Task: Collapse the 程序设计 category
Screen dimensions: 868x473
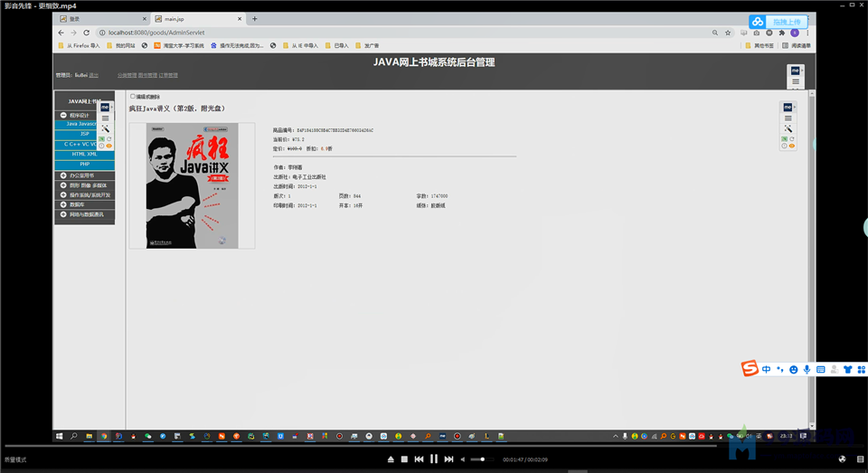Action: pos(63,115)
